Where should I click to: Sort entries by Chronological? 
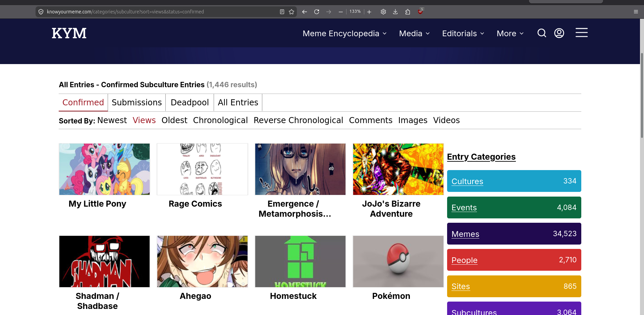pyautogui.click(x=220, y=120)
